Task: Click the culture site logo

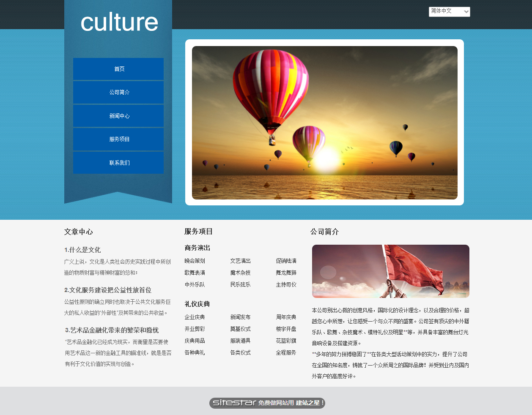Action: click(x=119, y=22)
